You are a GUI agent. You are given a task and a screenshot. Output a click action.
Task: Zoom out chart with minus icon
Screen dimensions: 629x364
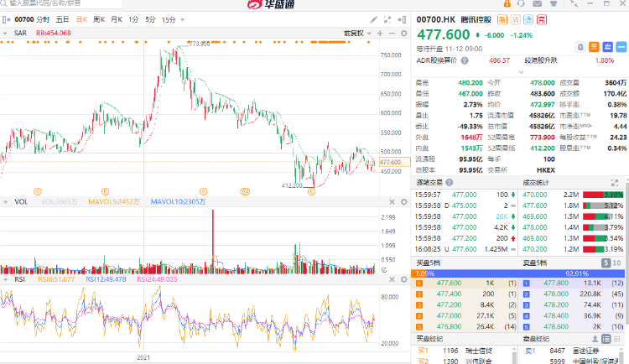click(x=392, y=34)
